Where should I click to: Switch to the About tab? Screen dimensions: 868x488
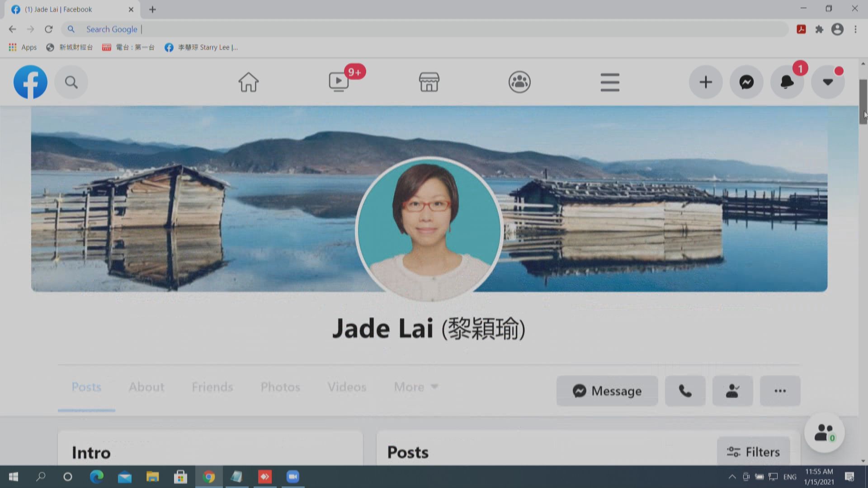[x=146, y=387]
